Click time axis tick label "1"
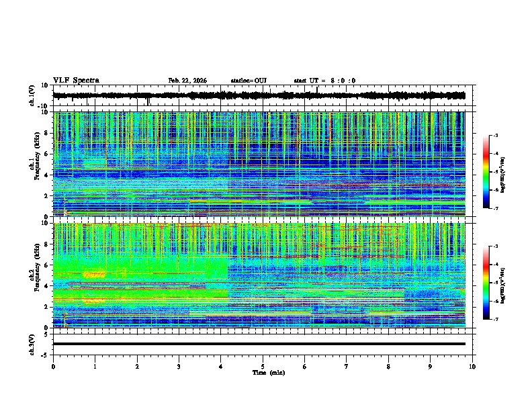 tap(95, 367)
